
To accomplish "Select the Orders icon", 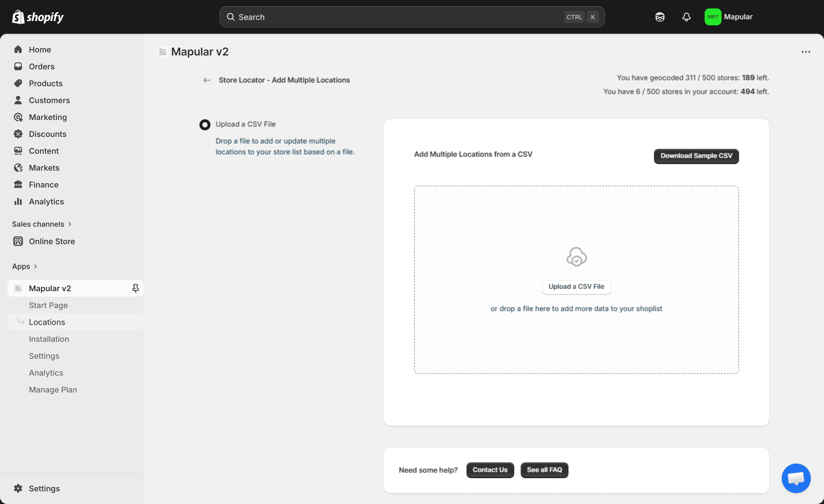I will click(x=18, y=66).
